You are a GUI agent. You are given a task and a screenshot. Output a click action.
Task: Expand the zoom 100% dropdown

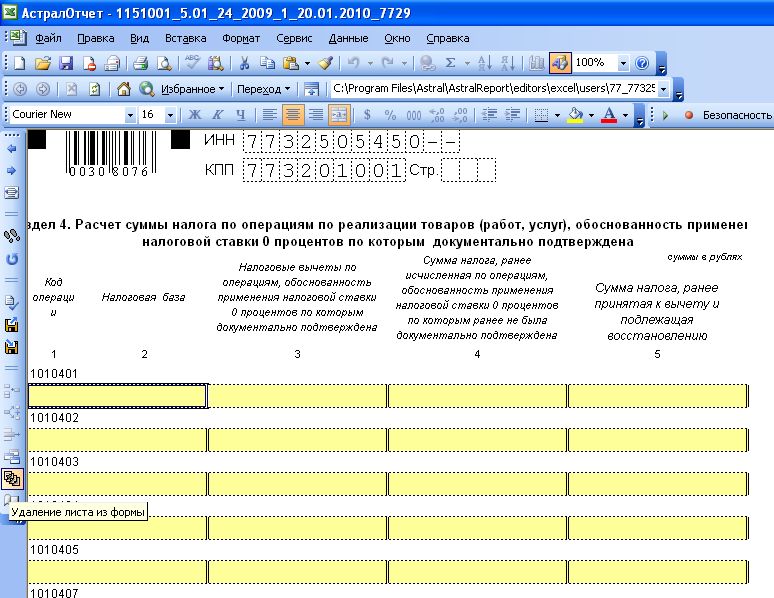pyautogui.click(x=623, y=63)
